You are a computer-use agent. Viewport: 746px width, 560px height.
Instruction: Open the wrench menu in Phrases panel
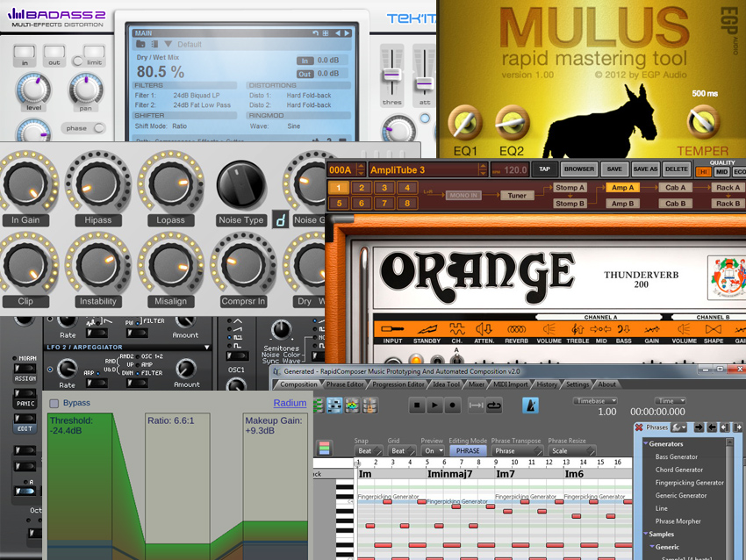(678, 427)
